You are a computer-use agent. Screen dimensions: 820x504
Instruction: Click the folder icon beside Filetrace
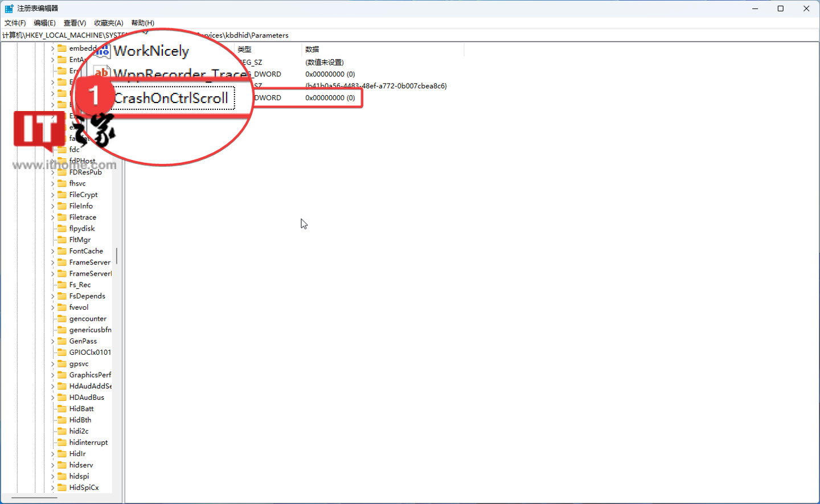tap(62, 217)
